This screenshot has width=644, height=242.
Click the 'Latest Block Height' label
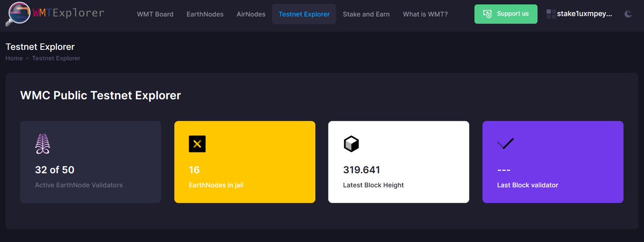[374, 185]
